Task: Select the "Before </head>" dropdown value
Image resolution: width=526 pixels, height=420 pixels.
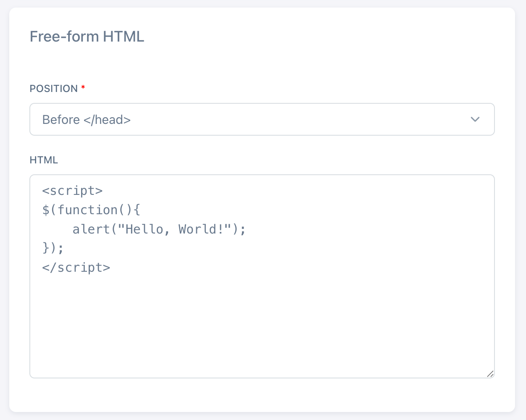Action: (x=86, y=119)
